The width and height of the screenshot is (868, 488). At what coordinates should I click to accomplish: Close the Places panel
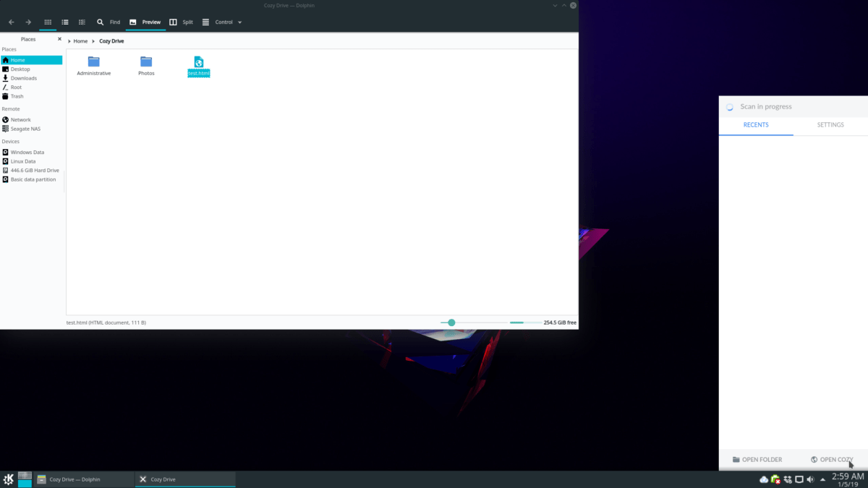pyautogui.click(x=59, y=39)
